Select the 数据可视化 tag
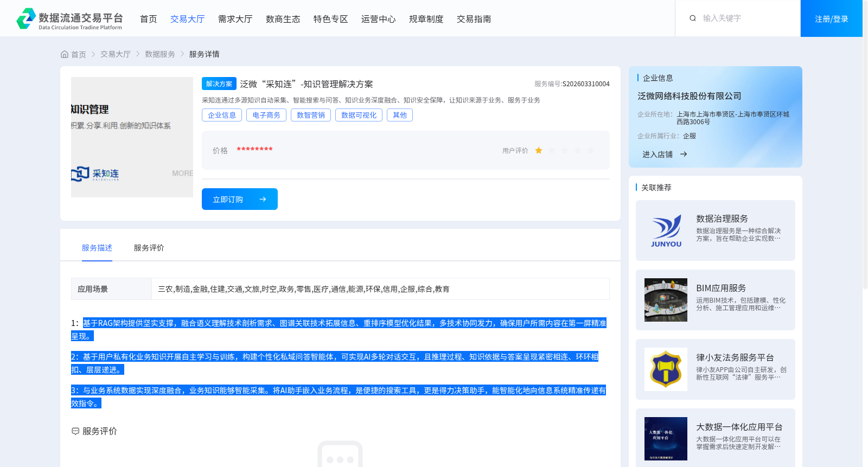The image size is (868, 467). [359, 115]
